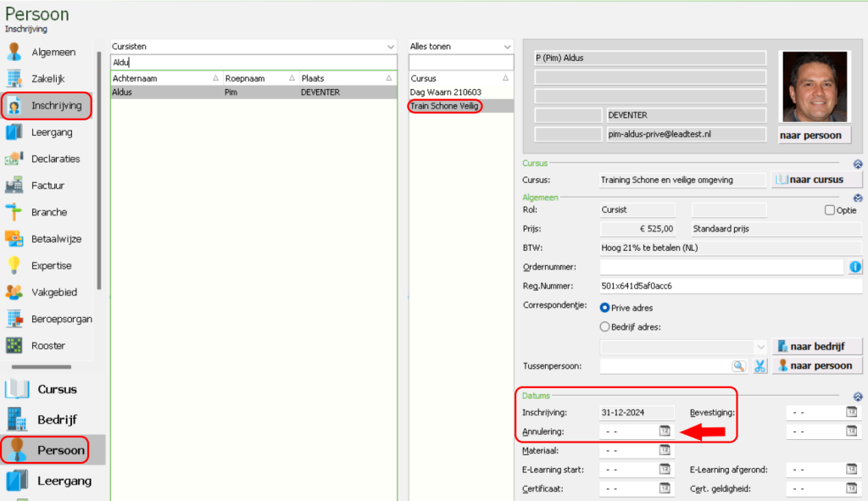Click the DEVENTER cell in the Aldus row
The height and width of the screenshot is (501, 868).
click(x=348, y=92)
